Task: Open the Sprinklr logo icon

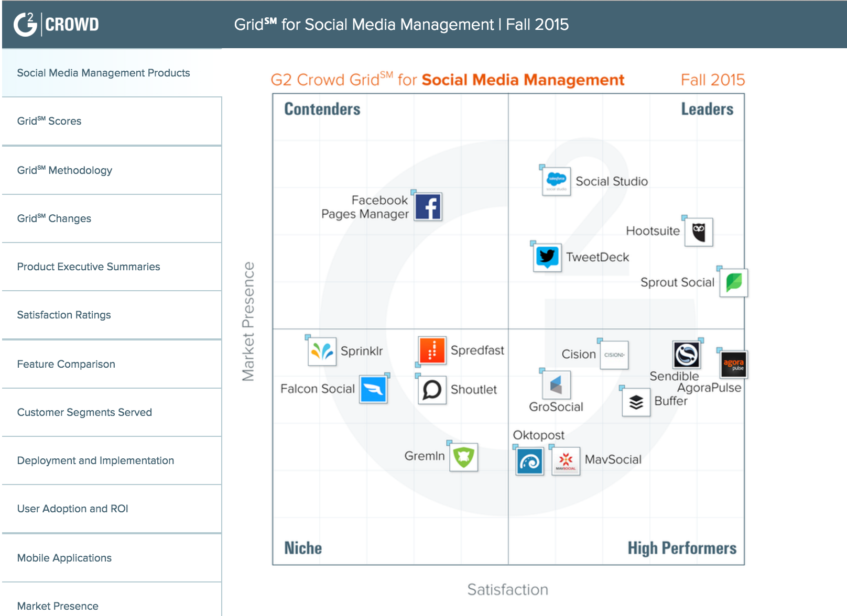Action: click(x=322, y=351)
